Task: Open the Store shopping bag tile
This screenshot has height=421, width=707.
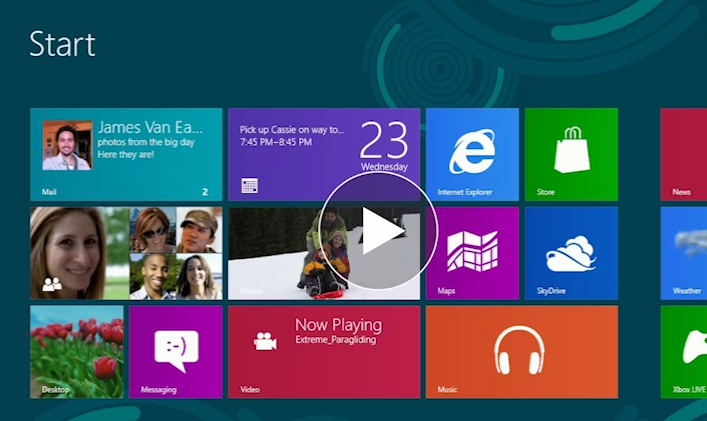Action: [x=571, y=154]
